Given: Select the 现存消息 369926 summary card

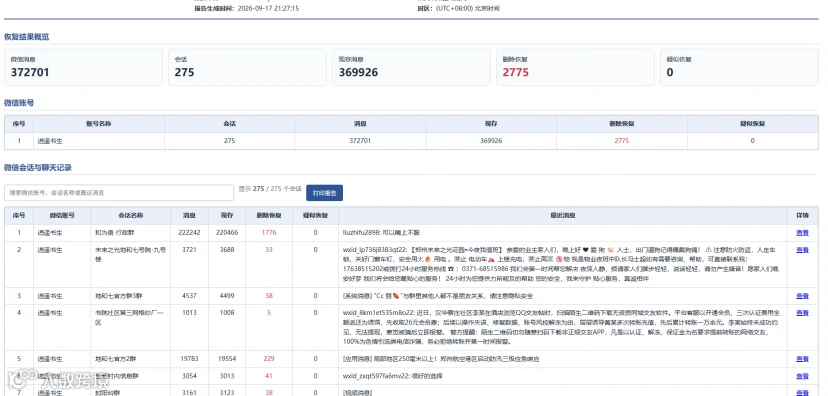Looking at the screenshot, I should (411, 67).
